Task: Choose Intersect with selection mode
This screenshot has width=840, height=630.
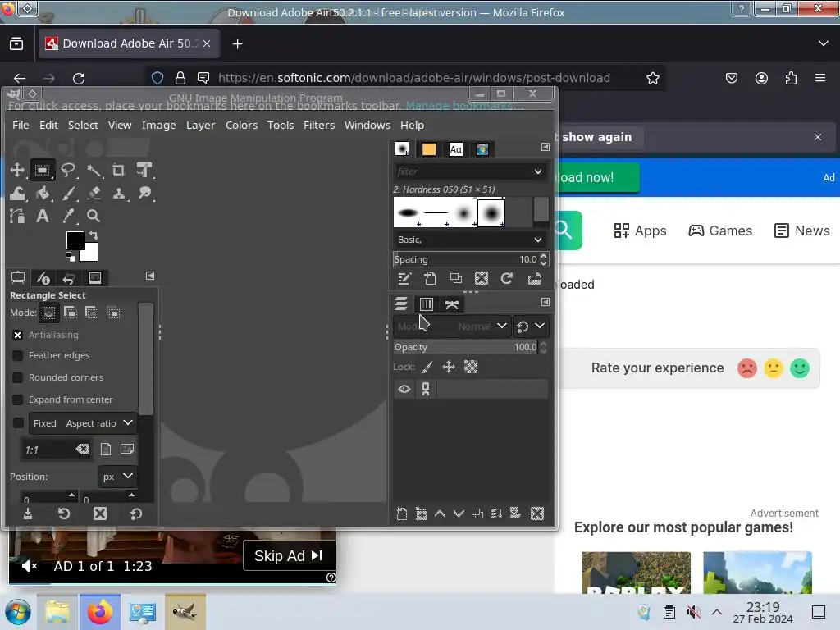Action: point(113,313)
